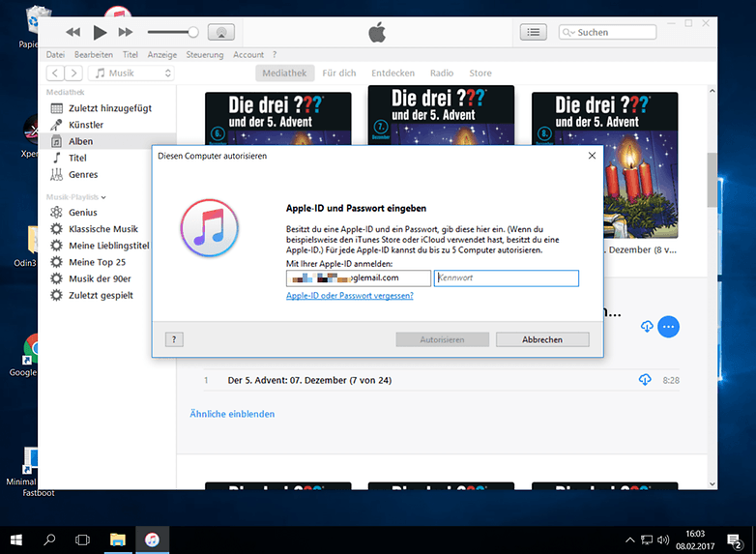Click the Kennwort password field
The width and height of the screenshot is (756, 554).
tap(507, 278)
